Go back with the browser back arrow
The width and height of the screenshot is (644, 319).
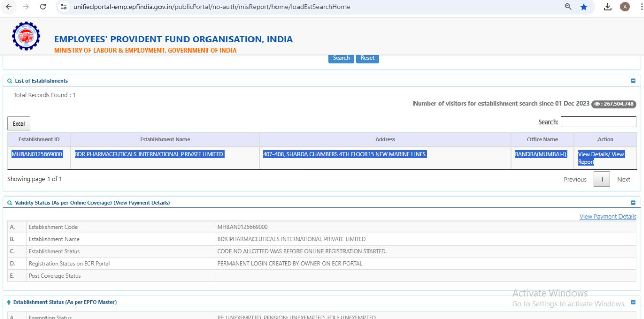(x=9, y=7)
